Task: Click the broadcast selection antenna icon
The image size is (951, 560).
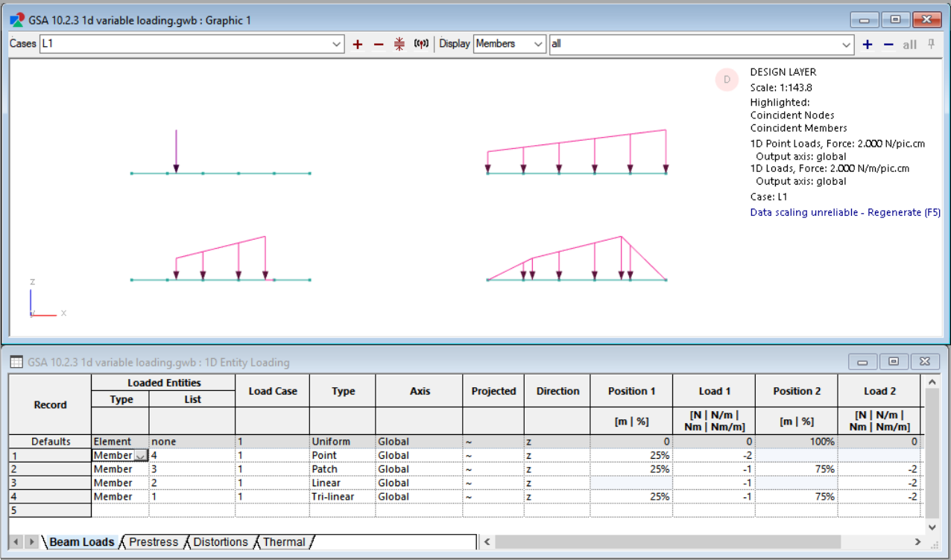Action: point(421,44)
